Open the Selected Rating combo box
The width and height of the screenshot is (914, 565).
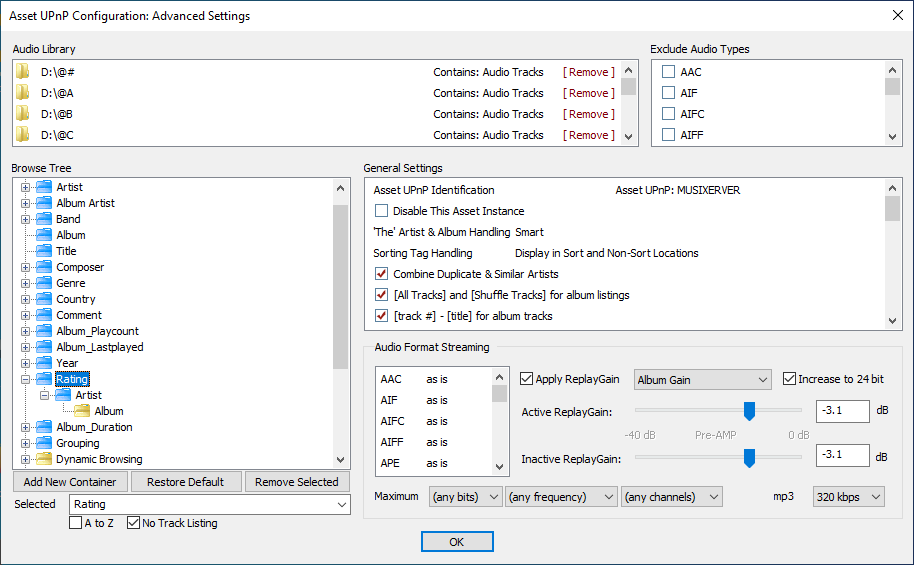[210, 504]
